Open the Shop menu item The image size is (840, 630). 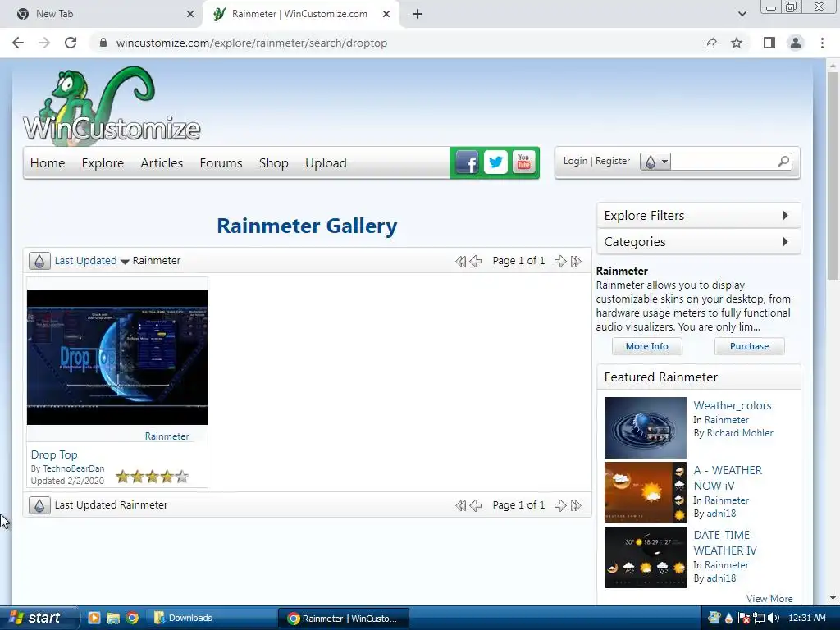point(273,163)
